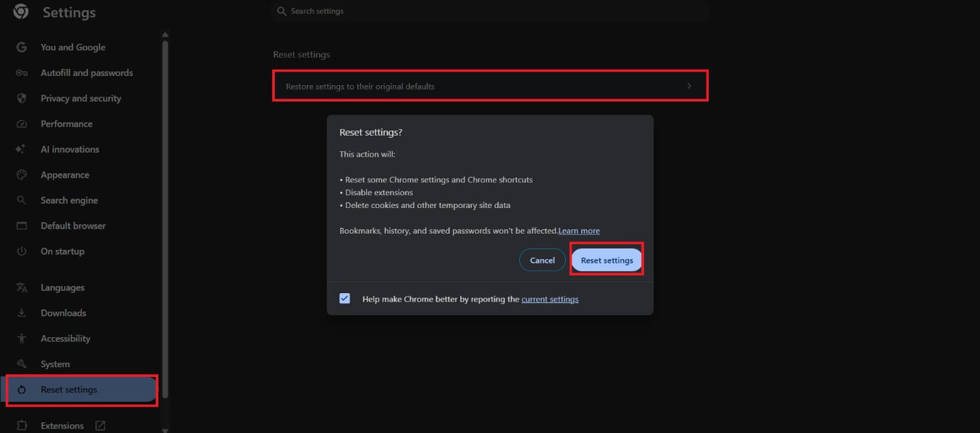This screenshot has height=433, width=980.
Task: Click the sidebar scroll up arrow
Action: [165, 34]
